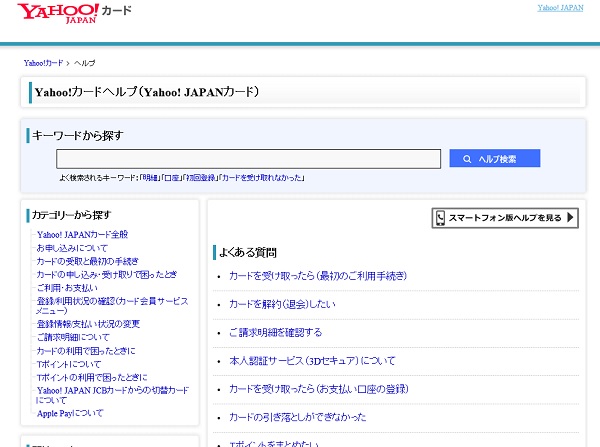Open FAQ 本人認証サービス(3Dセキュア)について

click(312, 361)
